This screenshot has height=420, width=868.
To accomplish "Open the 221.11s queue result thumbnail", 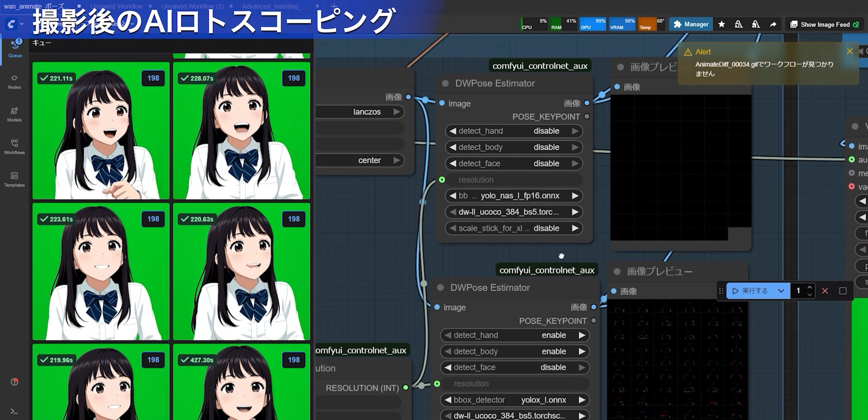I will (x=101, y=131).
